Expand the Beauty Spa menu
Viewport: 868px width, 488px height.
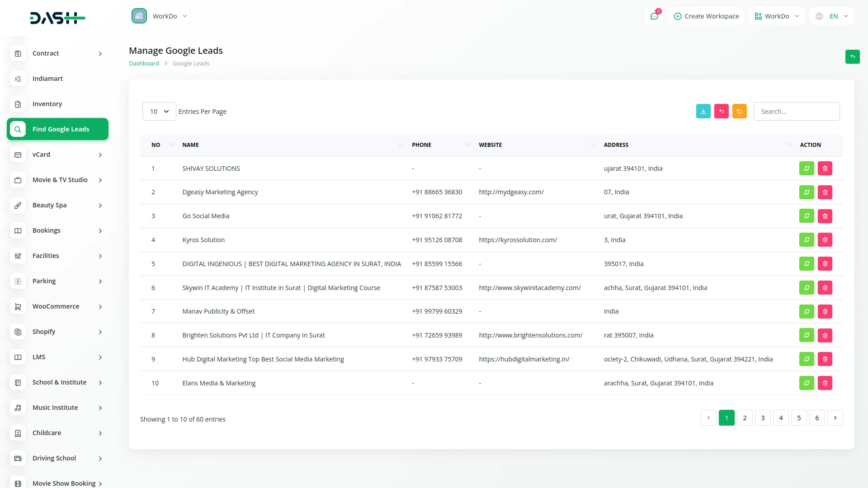(x=58, y=205)
